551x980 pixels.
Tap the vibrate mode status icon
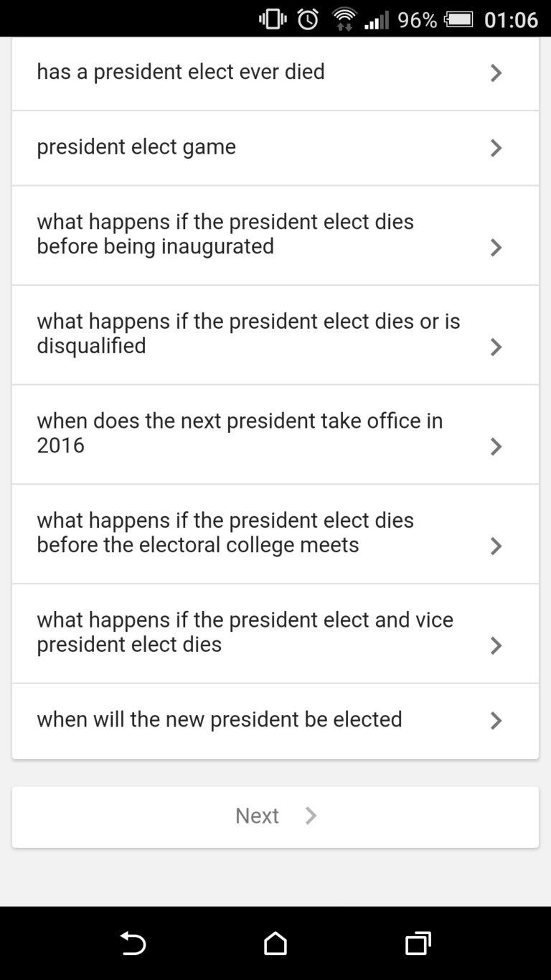tap(273, 19)
